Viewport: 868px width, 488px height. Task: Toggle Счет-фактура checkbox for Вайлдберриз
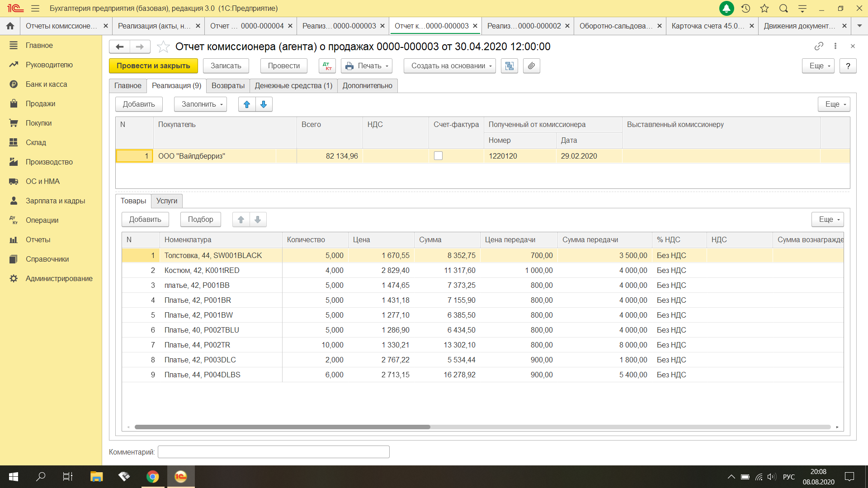click(438, 156)
